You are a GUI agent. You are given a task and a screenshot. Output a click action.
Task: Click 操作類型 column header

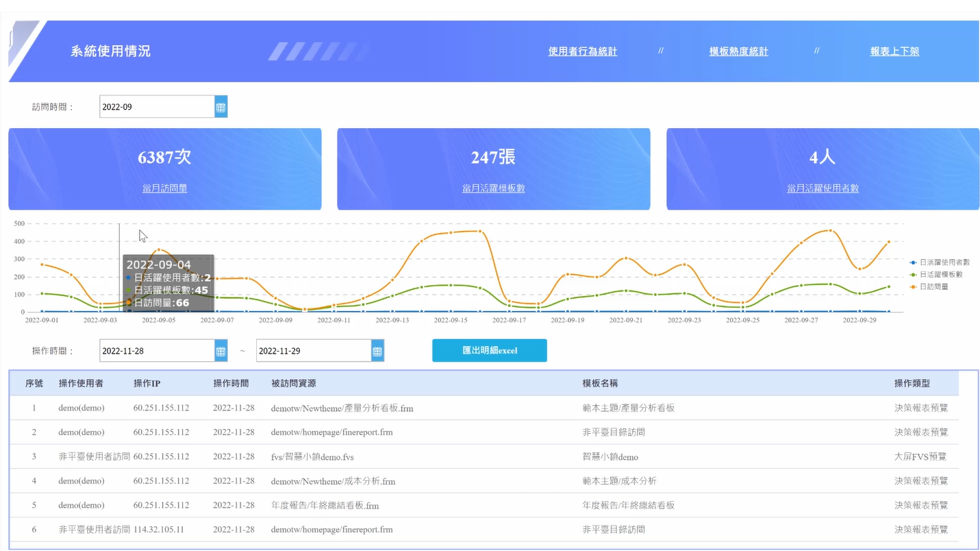[x=912, y=383]
